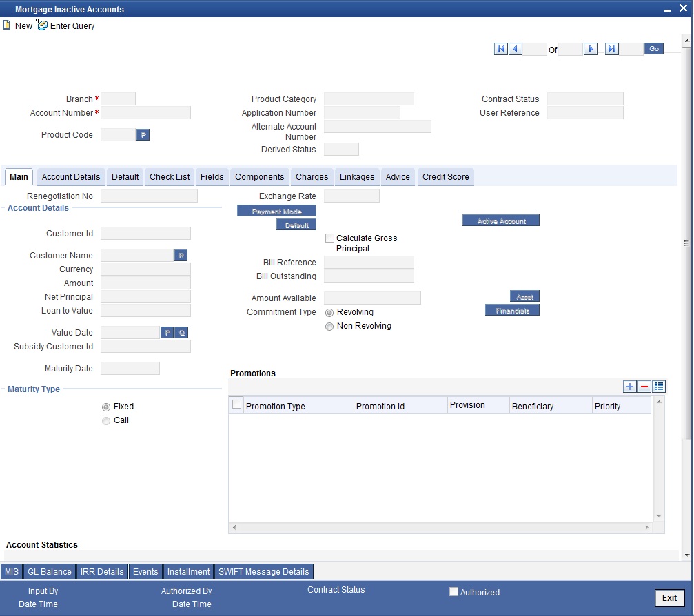Open the Fields tab
This screenshot has height=616, width=694.
pos(212,177)
